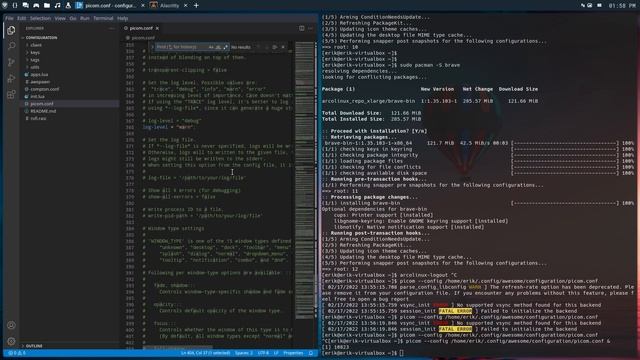The height and width of the screenshot is (360, 640).
Task: Toggle Match Whole Word in find widget
Action: pos(218,47)
